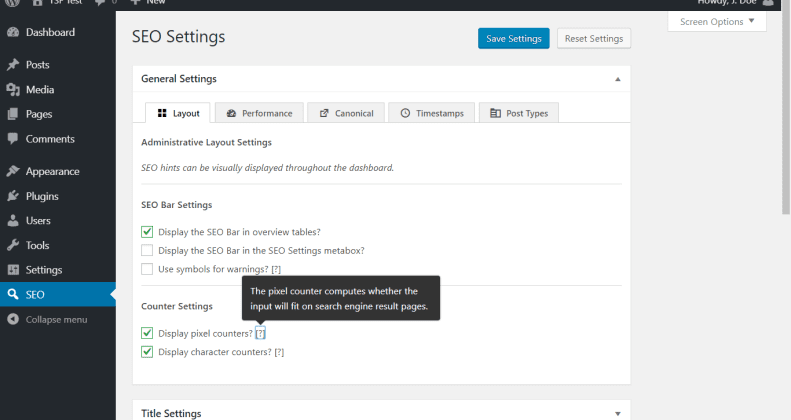Click the Media icon in the sidebar
The width and height of the screenshot is (791, 420).
[13, 89]
